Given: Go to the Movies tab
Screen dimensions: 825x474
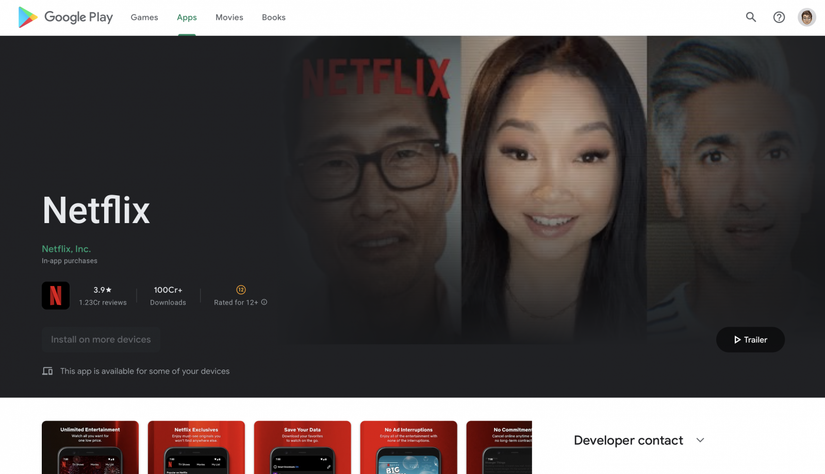Looking at the screenshot, I should tap(229, 17).
